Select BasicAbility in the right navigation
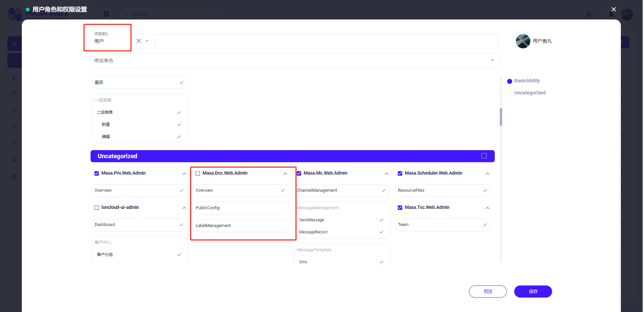The image size is (644, 312). [527, 81]
